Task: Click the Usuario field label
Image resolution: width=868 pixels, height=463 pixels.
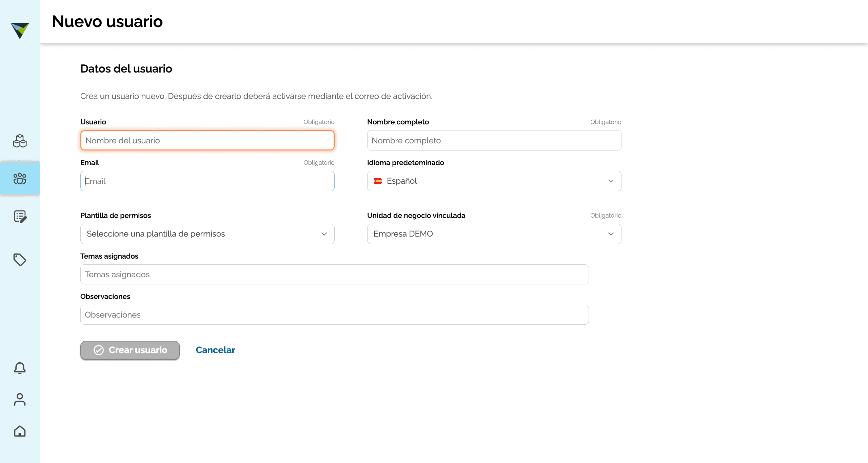Action: tap(93, 122)
